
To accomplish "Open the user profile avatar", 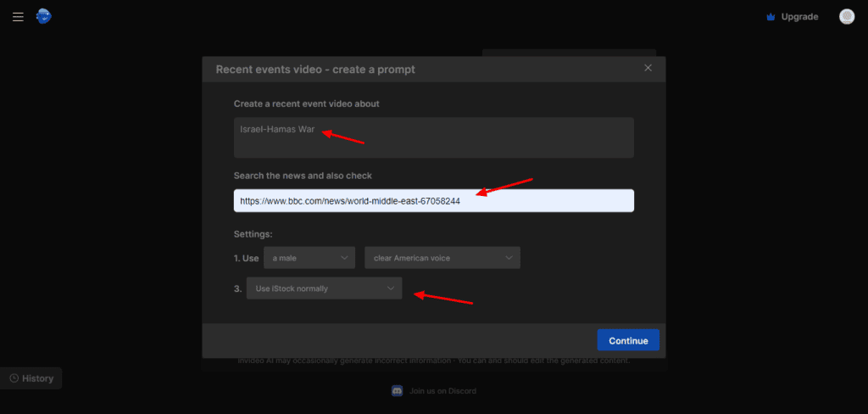I will pos(847,17).
